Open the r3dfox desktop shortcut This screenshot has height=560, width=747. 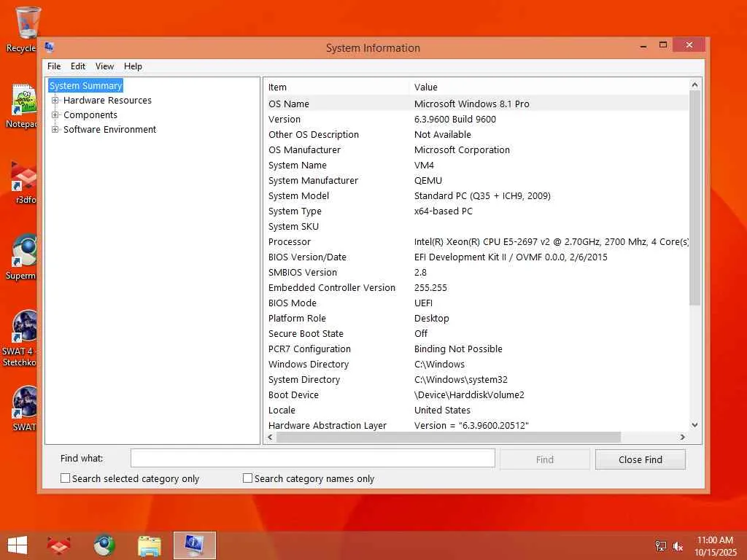(24, 182)
